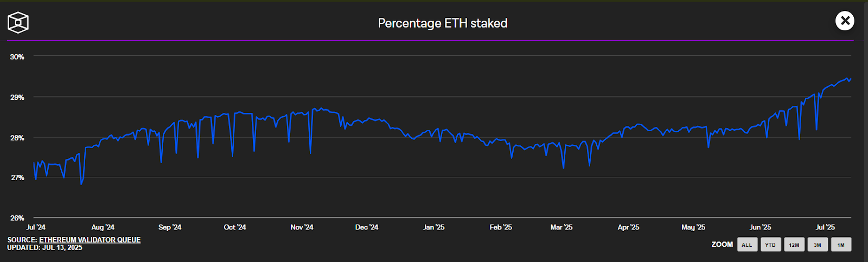Set zoom range to YTD
868x262 pixels.
tap(770, 245)
